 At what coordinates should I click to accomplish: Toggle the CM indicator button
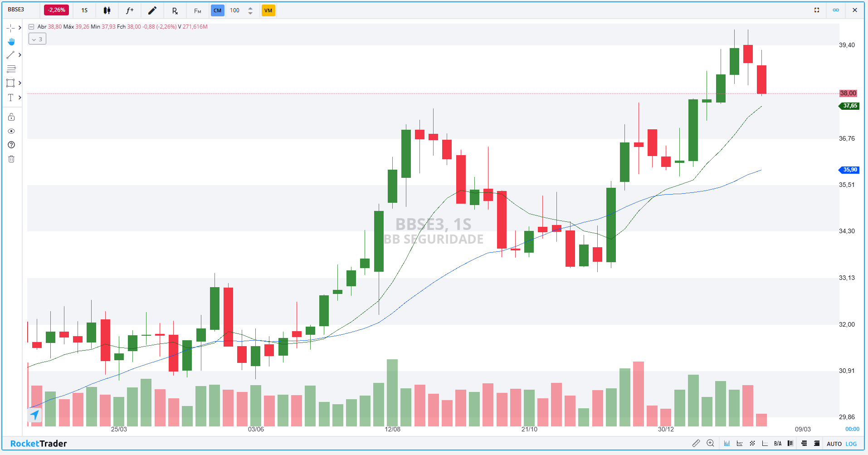pos(218,10)
